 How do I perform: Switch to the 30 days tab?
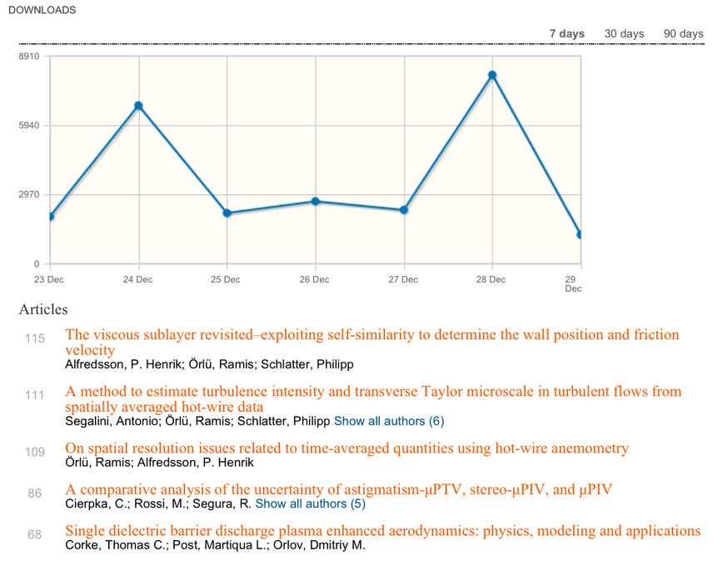(x=624, y=33)
